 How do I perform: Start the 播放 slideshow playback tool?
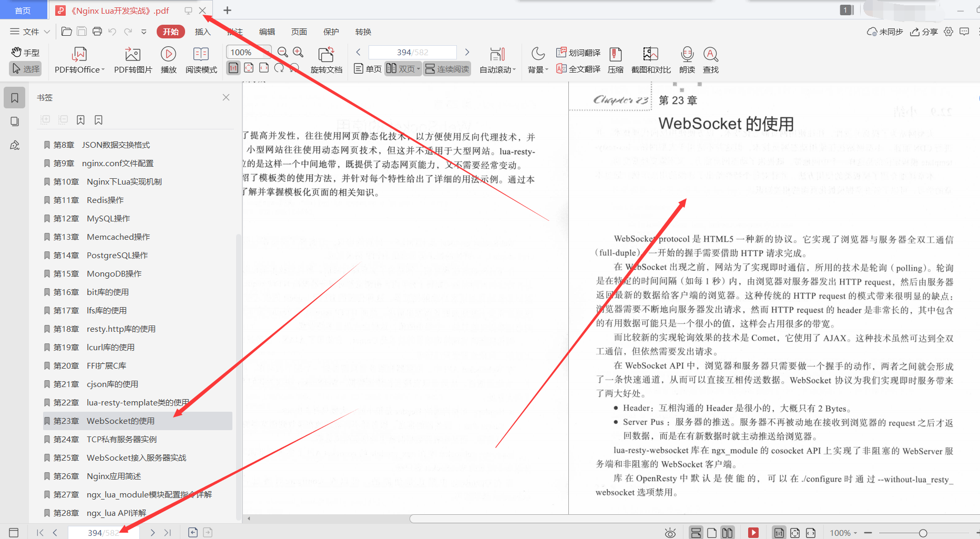(x=168, y=59)
